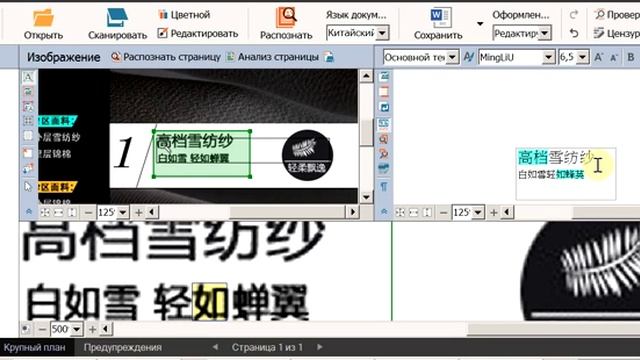The image size is (640, 360).
Task: Click icon right of Анализ страницы
Action: point(329,57)
